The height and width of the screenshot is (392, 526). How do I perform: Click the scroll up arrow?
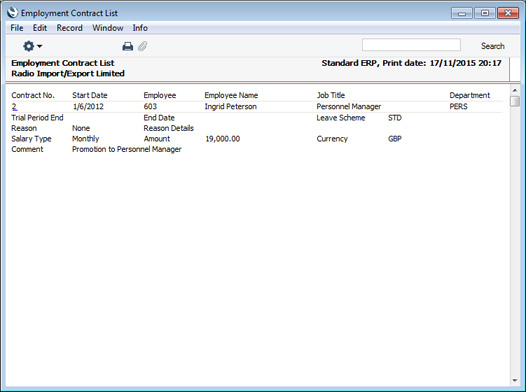coord(515,91)
